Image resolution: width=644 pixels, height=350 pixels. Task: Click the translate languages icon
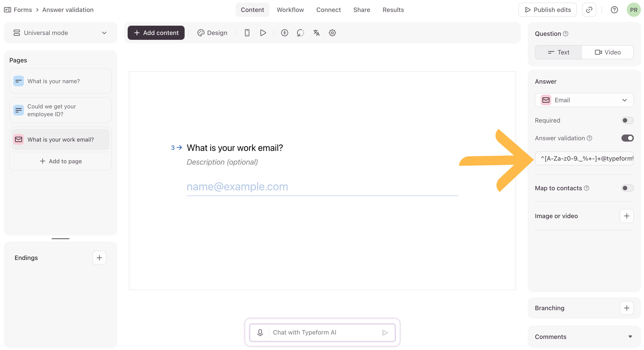pyautogui.click(x=316, y=33)
